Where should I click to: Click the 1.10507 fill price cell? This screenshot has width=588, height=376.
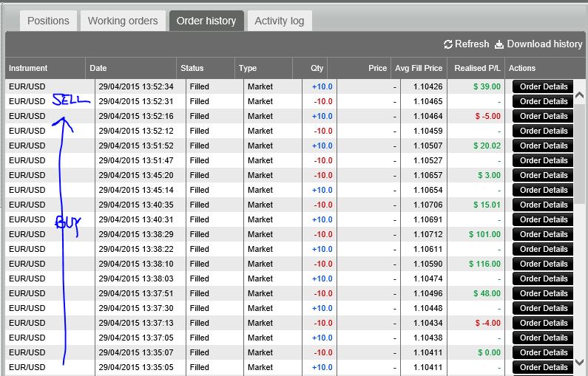[428, 146]
